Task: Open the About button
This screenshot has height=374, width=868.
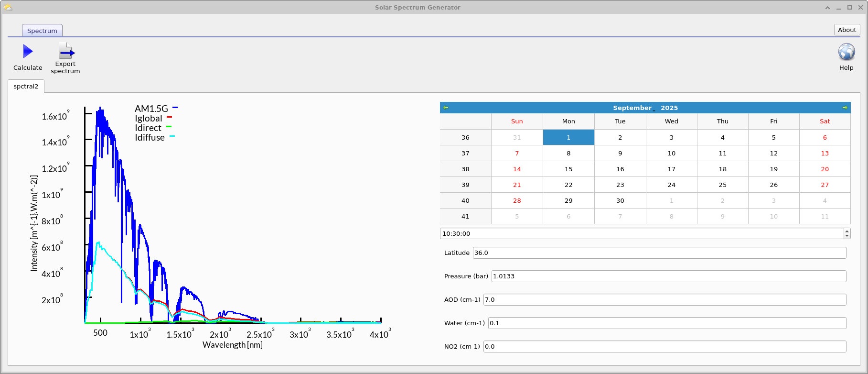Action: (x=847, y=30)
